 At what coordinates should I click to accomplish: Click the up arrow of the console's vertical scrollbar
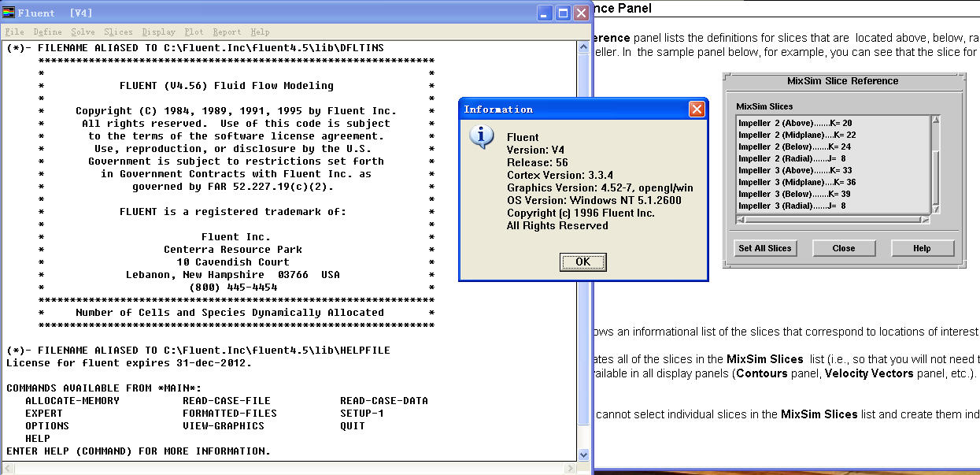tap(583, 48)
